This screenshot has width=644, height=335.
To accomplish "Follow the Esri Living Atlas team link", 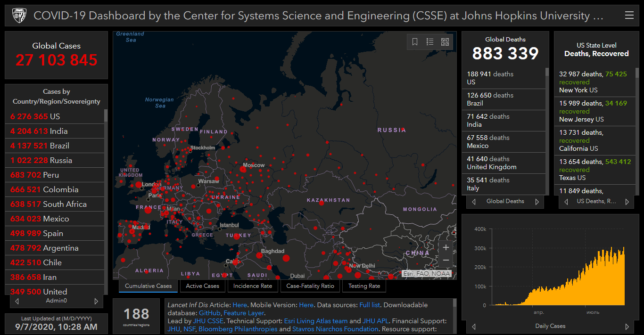I will pyautogui.click(x=315, y=321).
